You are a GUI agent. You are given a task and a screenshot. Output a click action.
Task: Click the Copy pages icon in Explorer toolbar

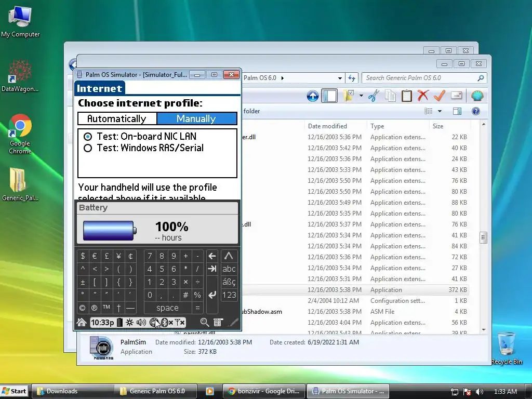click(390, 96)
